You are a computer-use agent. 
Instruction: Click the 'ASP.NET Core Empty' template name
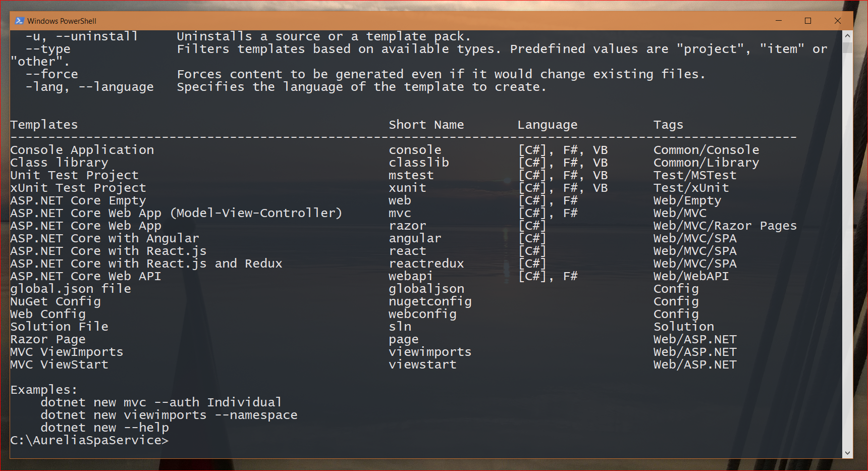[78, 200]
